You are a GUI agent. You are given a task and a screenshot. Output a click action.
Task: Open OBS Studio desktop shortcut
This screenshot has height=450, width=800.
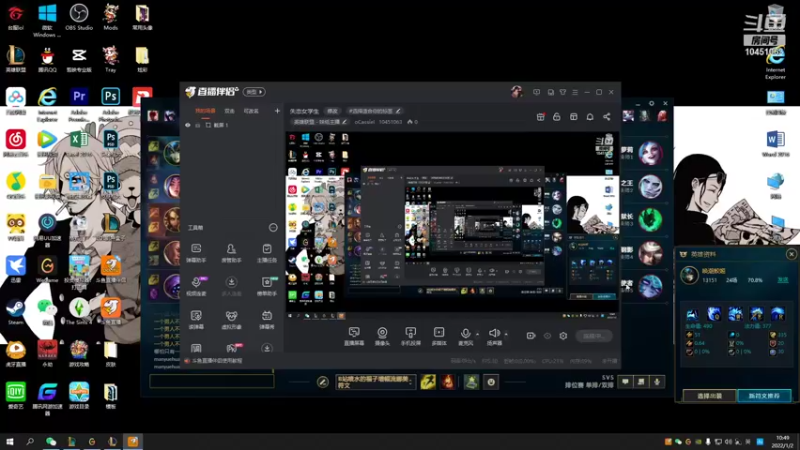click(x=79, y=17)
